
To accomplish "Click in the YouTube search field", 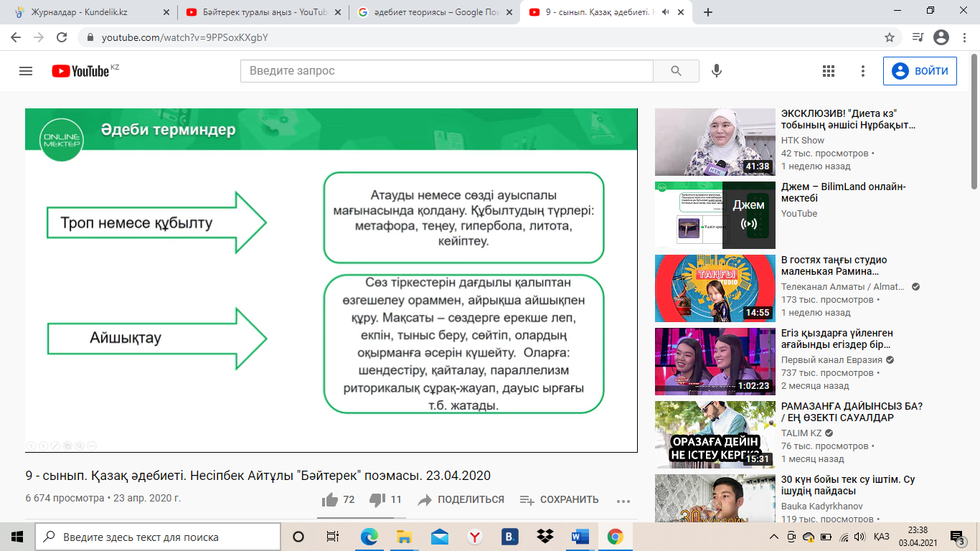I will click(447, 71).
